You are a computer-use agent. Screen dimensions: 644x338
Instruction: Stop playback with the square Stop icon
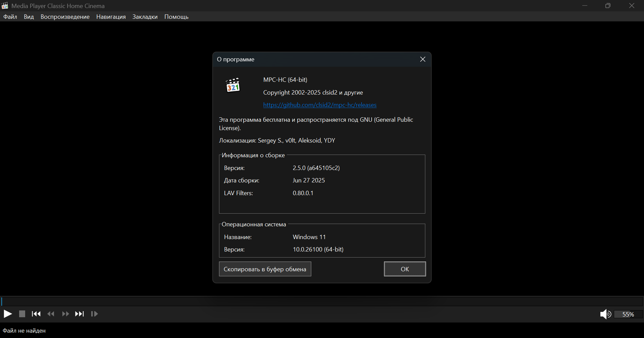point(22,314)
